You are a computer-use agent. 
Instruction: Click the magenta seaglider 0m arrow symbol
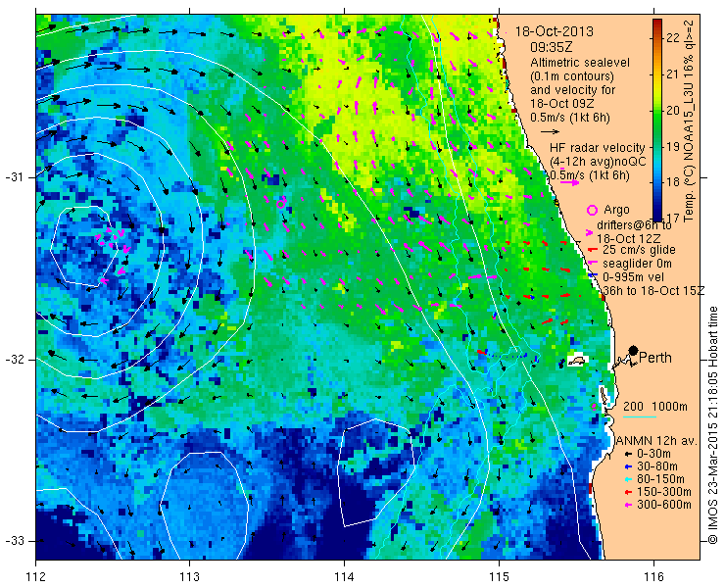(592, 264)
